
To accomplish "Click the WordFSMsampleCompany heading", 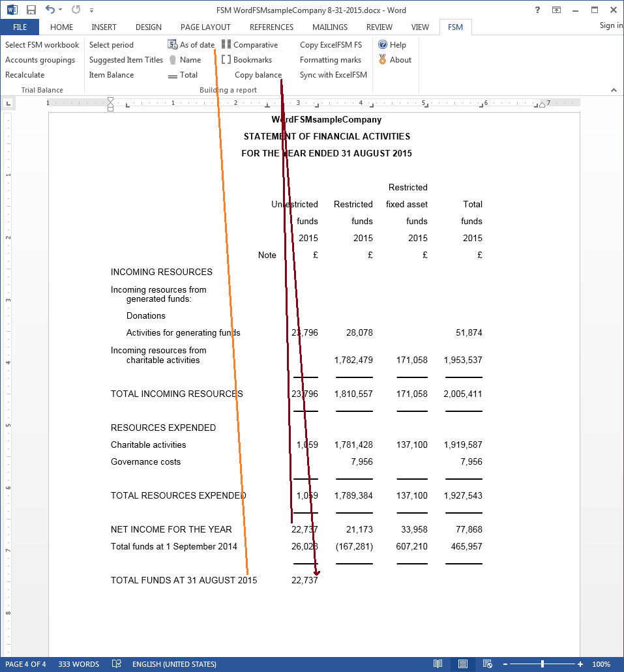I will [x=327, y=119].
